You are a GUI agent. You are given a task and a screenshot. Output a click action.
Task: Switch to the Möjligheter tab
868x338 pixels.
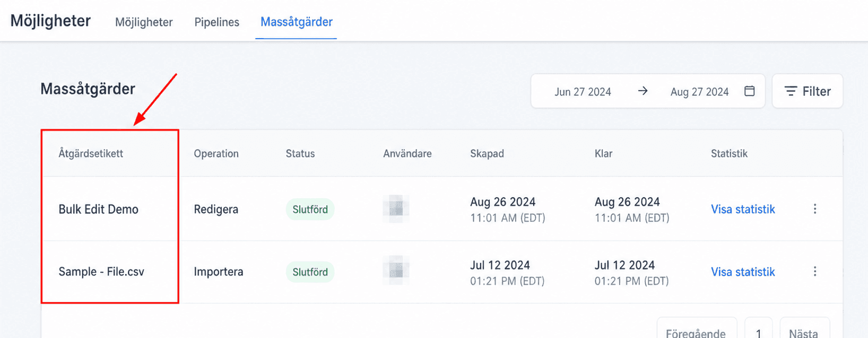pyautogui.click(x=144, y=22)
